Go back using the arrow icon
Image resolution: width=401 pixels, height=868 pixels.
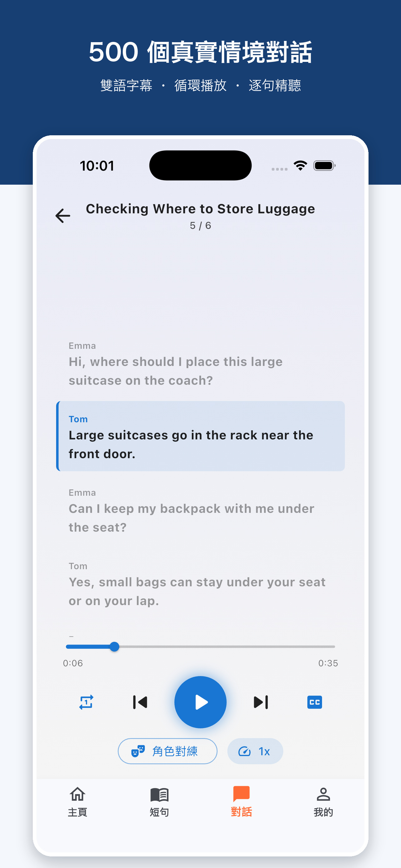tap(63, 216)
